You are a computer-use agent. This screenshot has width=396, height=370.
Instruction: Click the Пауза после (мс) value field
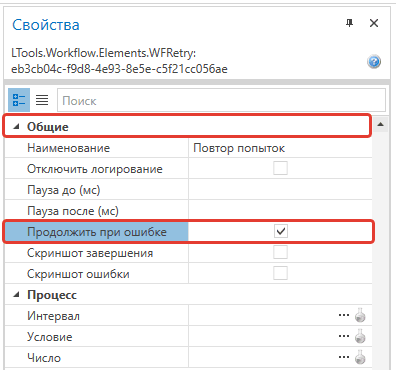pyautogui.click(x=280, y=211)
